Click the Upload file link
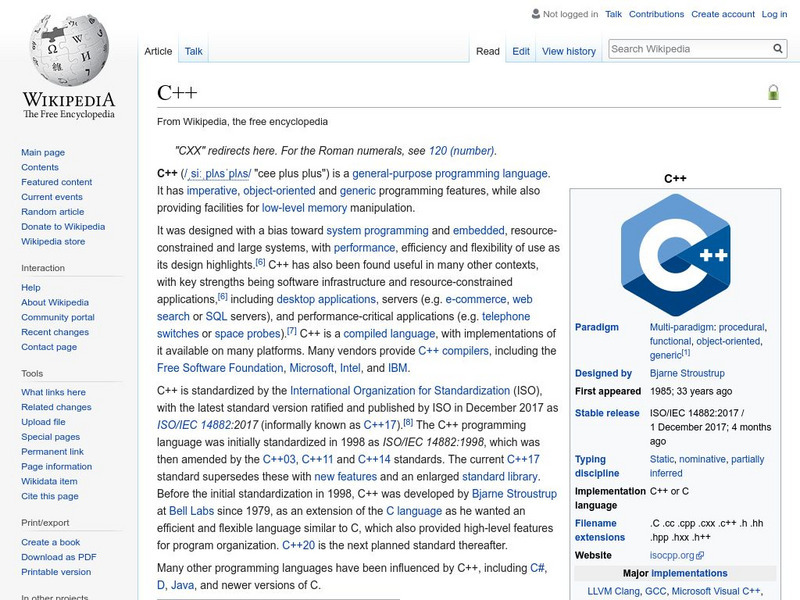800x600 pixels. [x=43, y=421]
